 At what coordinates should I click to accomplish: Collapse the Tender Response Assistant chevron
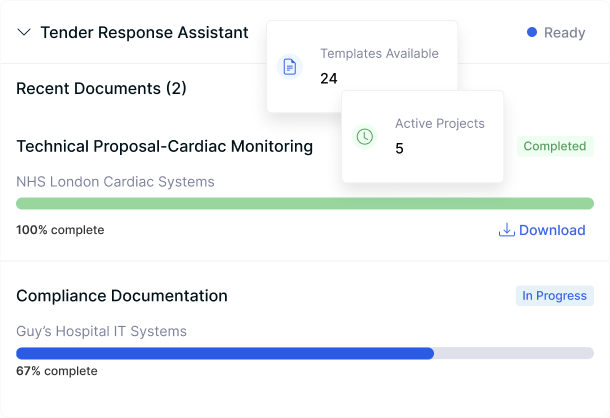click(x=25, y=33)
